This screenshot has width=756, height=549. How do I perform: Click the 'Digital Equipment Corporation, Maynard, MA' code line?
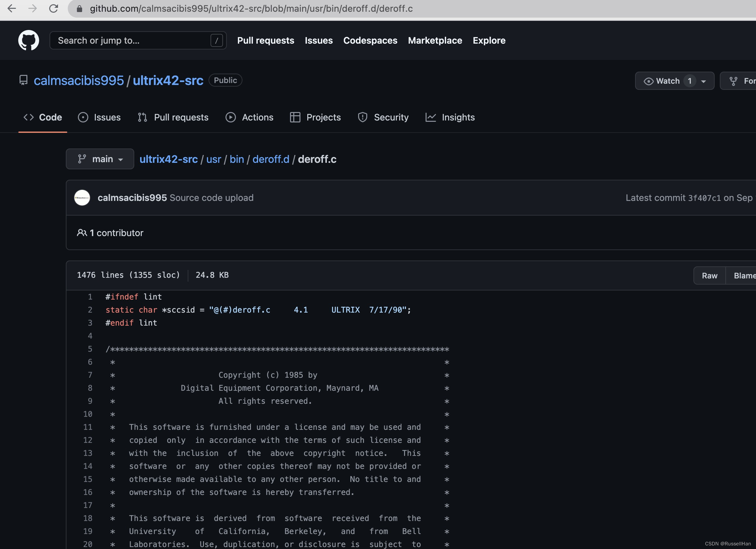point(279,388)
